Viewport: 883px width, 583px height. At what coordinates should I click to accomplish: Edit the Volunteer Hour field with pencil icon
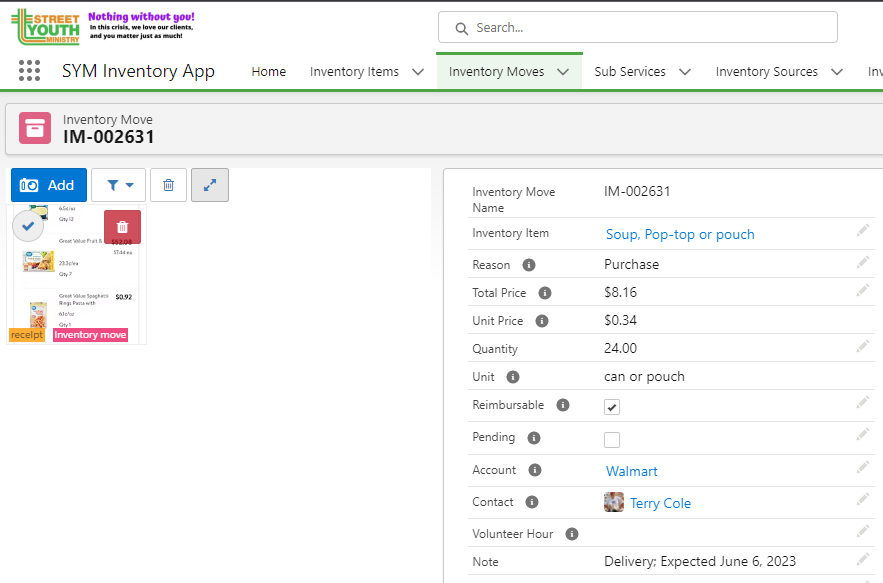click(863, 531)
